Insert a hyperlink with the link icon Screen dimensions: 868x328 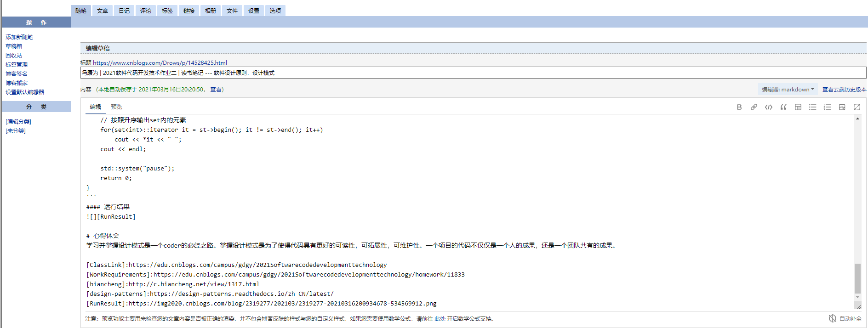point(754,107)
